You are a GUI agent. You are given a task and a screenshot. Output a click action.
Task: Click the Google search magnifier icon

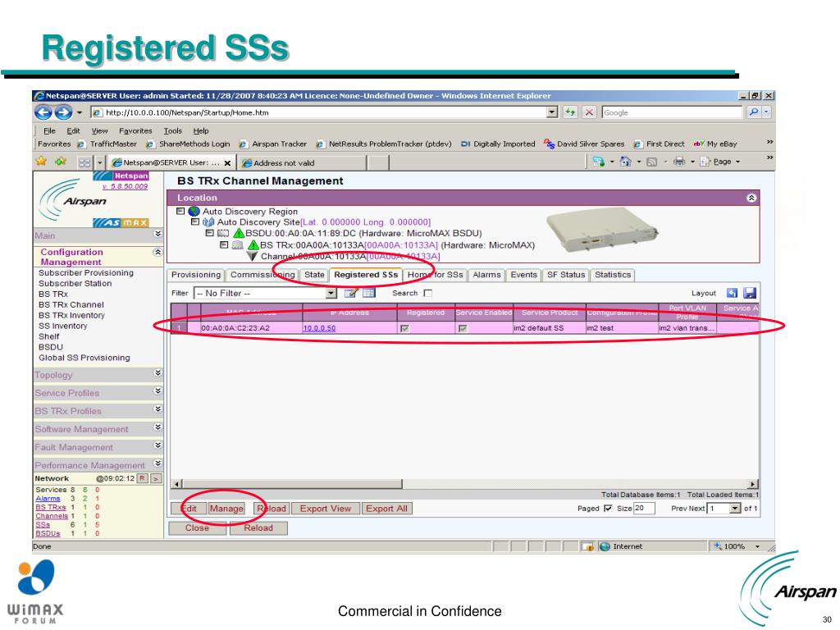(753, 112)
